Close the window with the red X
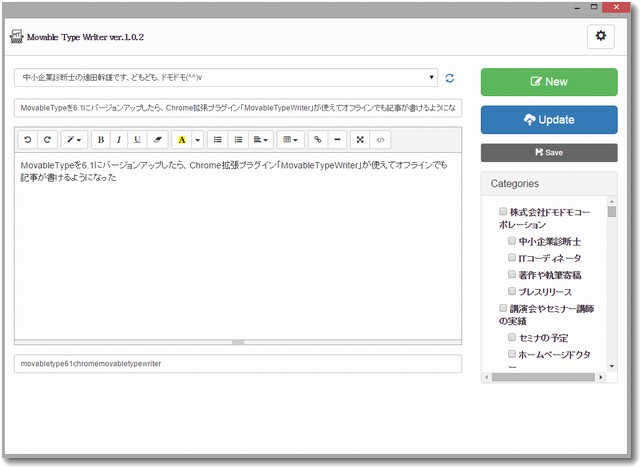Viewport: 640px width, 467px height. tap(616, 7)
